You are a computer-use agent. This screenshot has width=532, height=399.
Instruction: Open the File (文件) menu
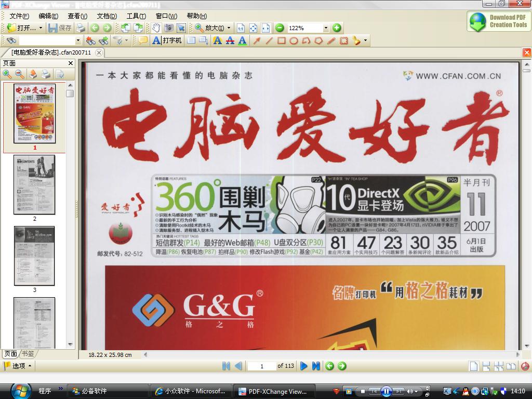(19, 16)
